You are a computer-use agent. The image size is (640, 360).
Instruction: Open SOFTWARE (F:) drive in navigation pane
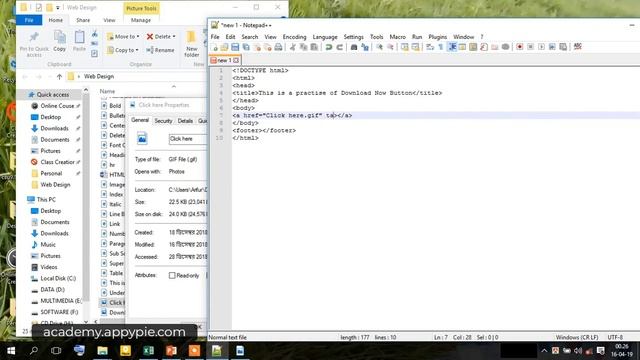(x=59, y=312)
